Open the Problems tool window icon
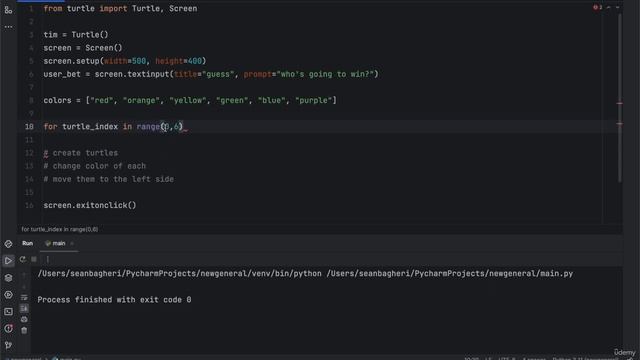 coord(8,329)
